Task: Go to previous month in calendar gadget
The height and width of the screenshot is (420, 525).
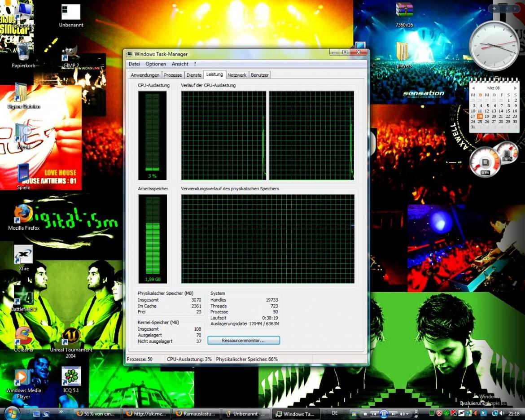Action: [473, 88]
